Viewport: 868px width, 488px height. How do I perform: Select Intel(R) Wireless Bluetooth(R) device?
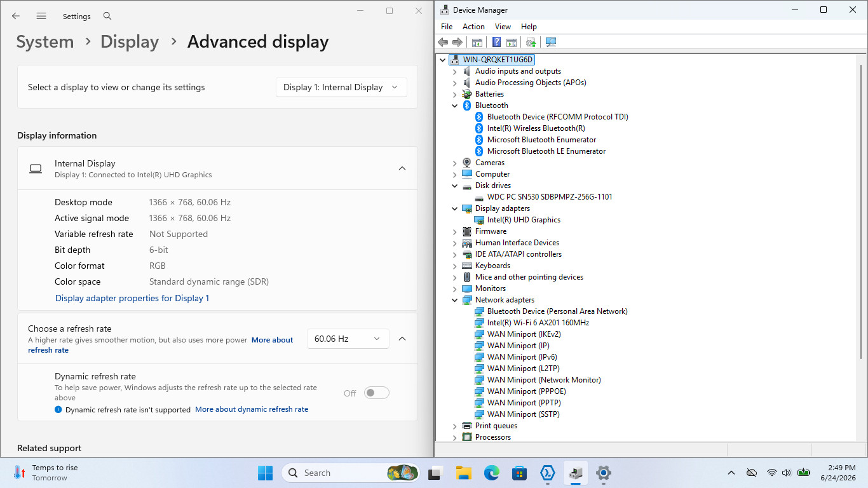pyautogui.click(x=536, y=128)
